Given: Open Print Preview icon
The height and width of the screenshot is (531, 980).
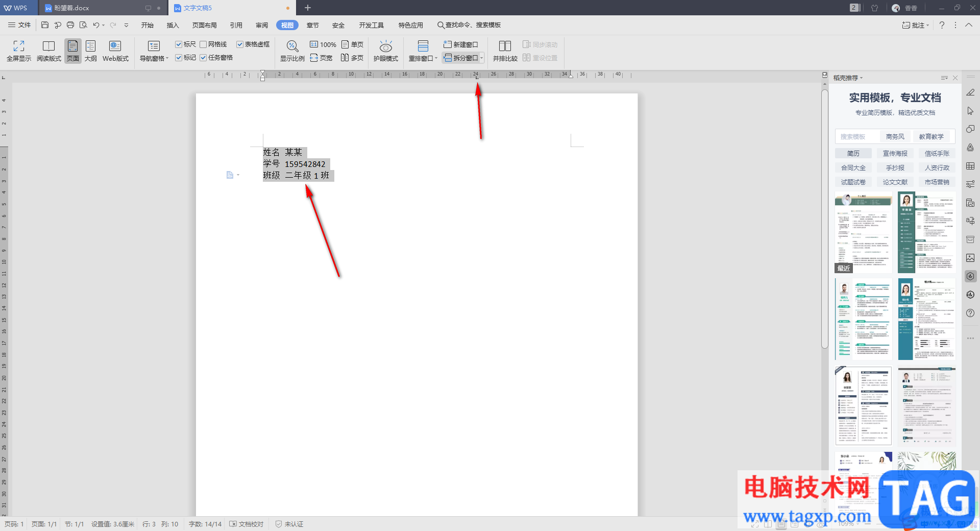Looking at the screenshot, I should point(83,25).
